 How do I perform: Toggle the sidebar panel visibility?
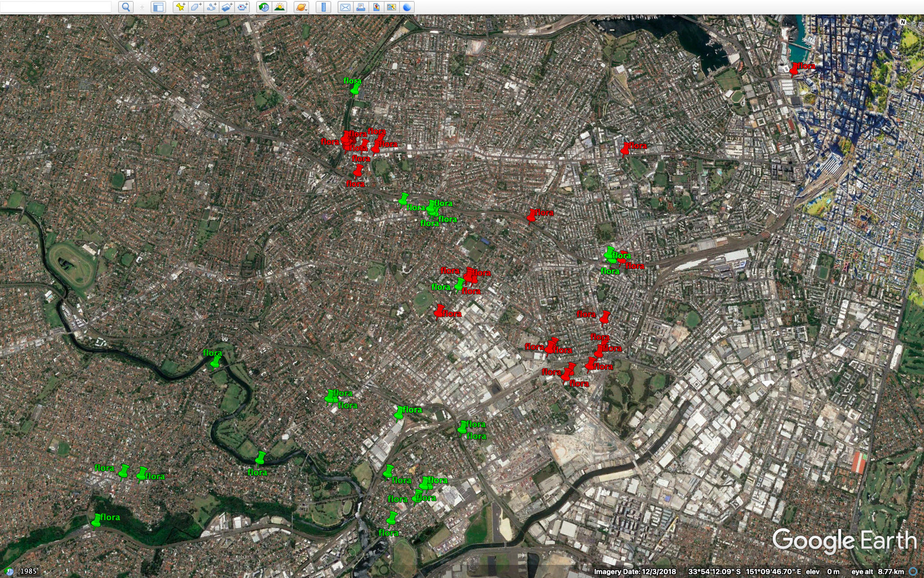[158, 7]
